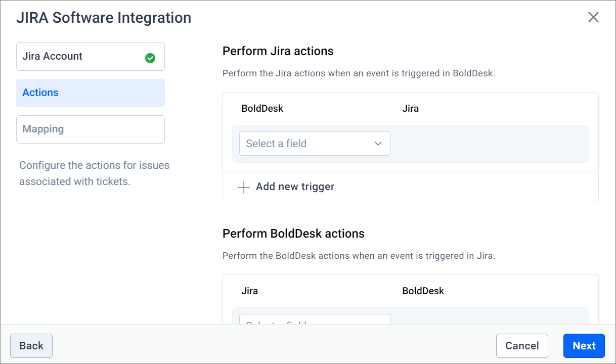The image size is (616, 364).
Task: Go to the Mapping step
Action: click(x=91, y=129)
